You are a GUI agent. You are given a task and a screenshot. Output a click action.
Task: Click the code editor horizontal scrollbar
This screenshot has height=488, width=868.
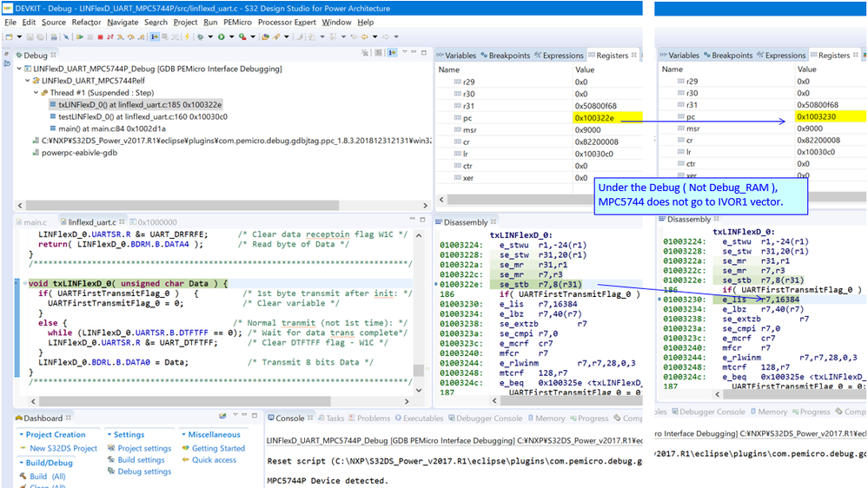tap(184, 401)
